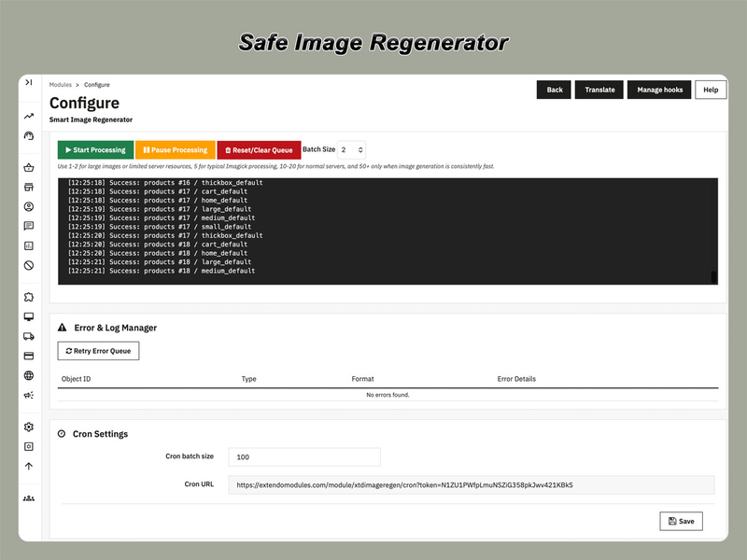The width and height of the screenshot is (747, 560).
Task: Click the Modules breadcrumb link
Action: pyautogui.click(x=61, y=85)
